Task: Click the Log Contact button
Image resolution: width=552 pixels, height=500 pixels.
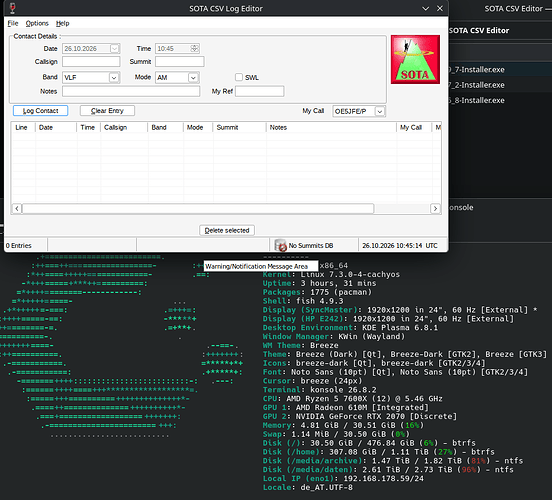Action: (x=40, y=111)
